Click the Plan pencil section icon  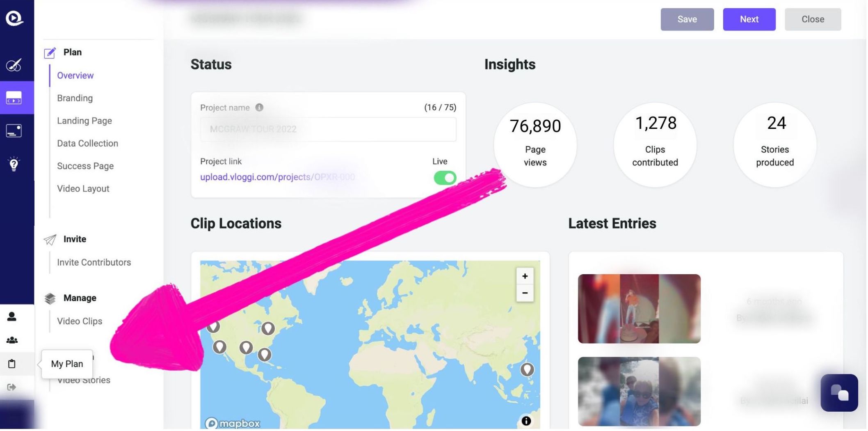pos(50,53)
